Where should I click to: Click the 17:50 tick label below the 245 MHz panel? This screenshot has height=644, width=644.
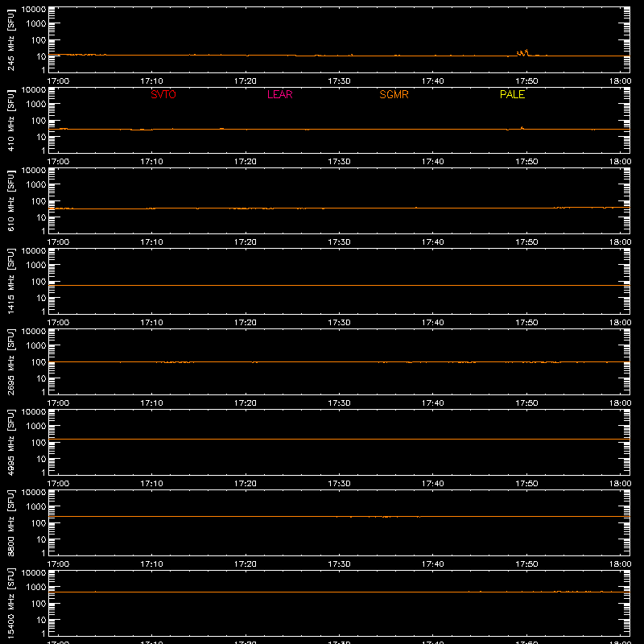pyautogui.click(x=526, y=81)
